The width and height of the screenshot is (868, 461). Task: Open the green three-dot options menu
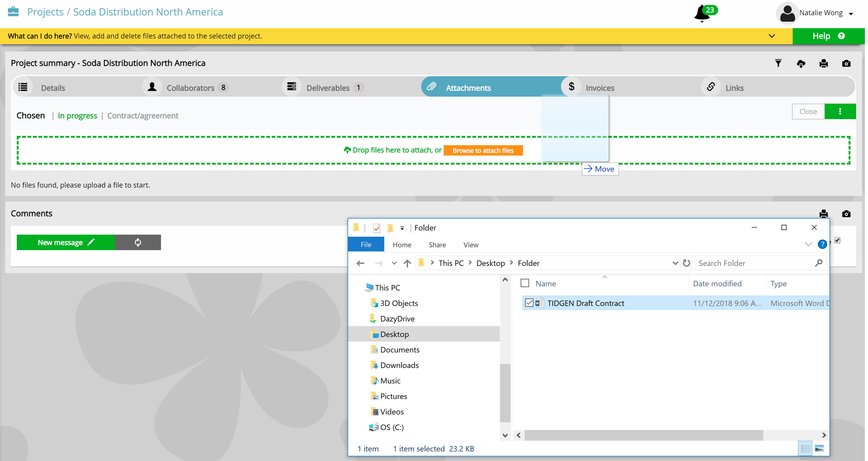(x=840, y=112)
